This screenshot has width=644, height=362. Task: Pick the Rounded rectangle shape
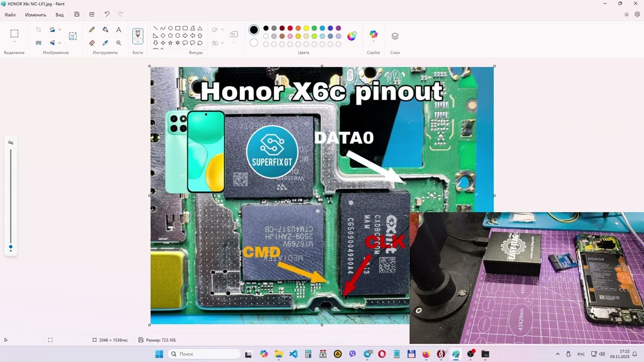click(185, 28)
